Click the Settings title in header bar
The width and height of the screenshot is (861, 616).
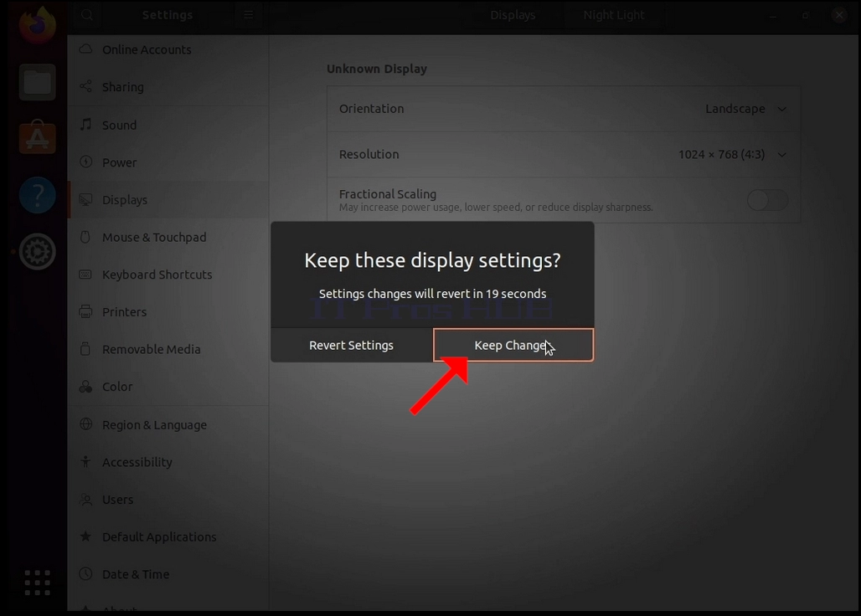(168, 15)
